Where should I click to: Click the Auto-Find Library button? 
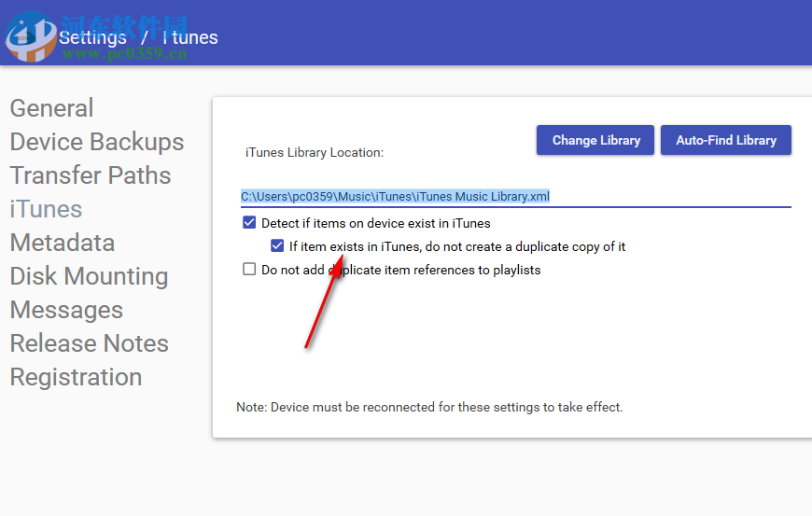(726, 140)
